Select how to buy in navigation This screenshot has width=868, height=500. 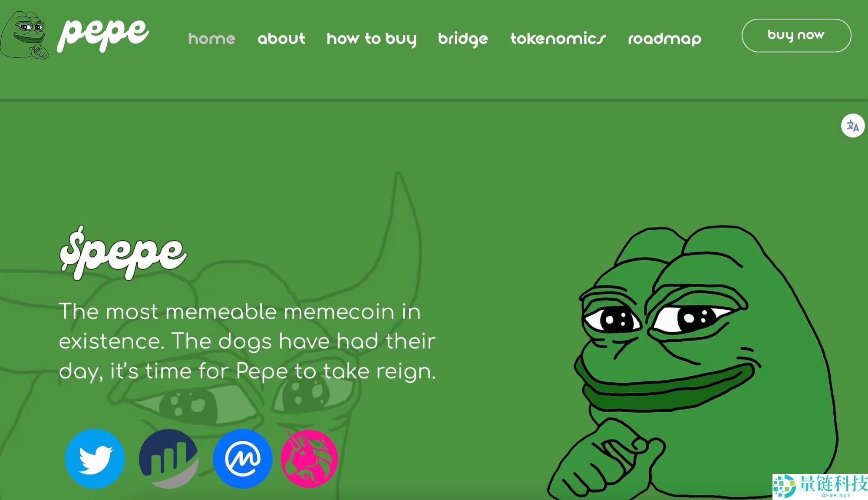[371, 39]
